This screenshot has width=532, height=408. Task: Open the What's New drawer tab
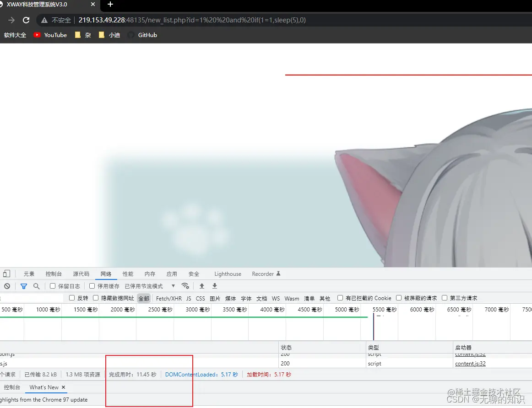tap(44, 387)
